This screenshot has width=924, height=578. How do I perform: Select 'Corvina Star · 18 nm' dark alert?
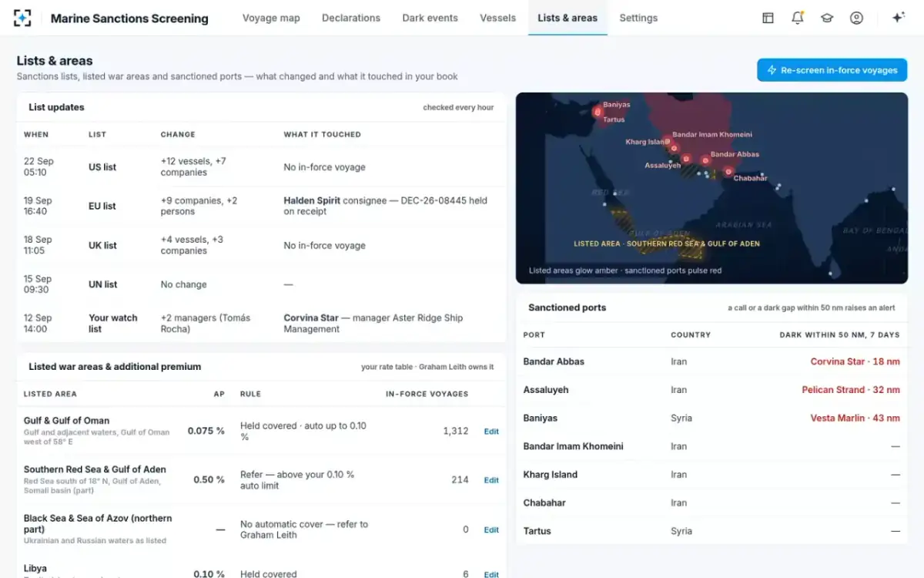855,361
